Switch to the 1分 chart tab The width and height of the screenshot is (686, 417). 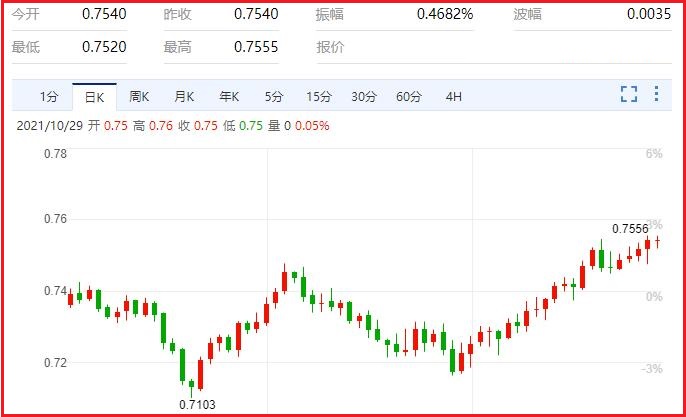coord(49,96)
